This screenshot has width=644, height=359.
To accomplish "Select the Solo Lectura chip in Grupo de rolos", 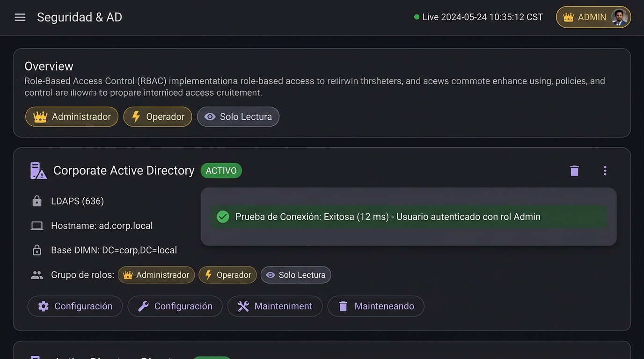I will [x=296, y=275].
